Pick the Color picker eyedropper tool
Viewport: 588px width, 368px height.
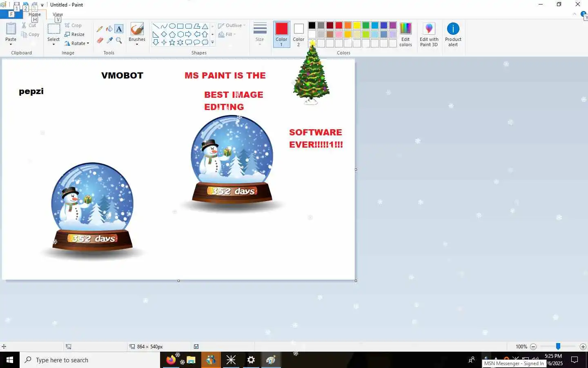tap(109, 40)
